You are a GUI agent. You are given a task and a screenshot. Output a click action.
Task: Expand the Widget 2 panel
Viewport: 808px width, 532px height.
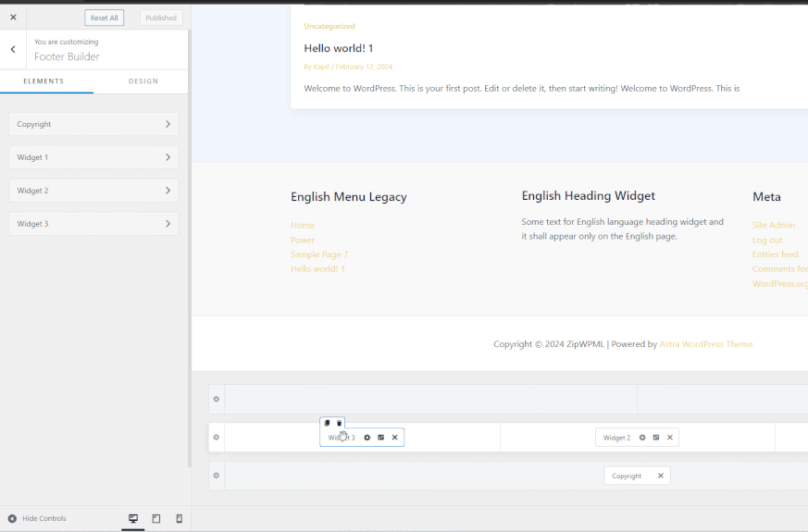[93, 191]
